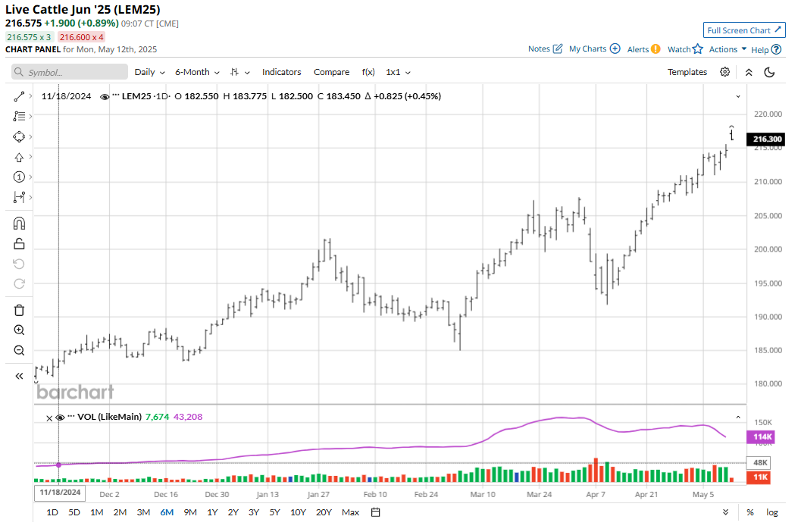Viewport: 801px width, 532px height.
Task: Select the 9M range tab
Action: [x=190, y=512]
